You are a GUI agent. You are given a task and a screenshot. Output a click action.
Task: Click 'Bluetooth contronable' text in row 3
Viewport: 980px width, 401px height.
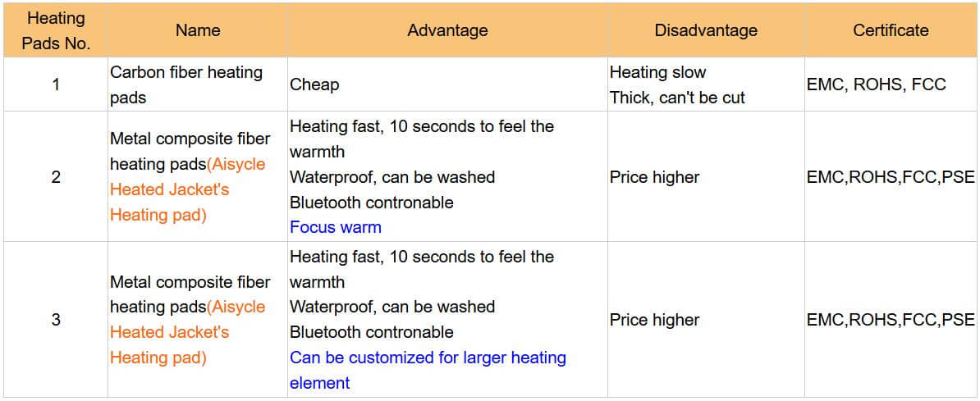(372, 332)
